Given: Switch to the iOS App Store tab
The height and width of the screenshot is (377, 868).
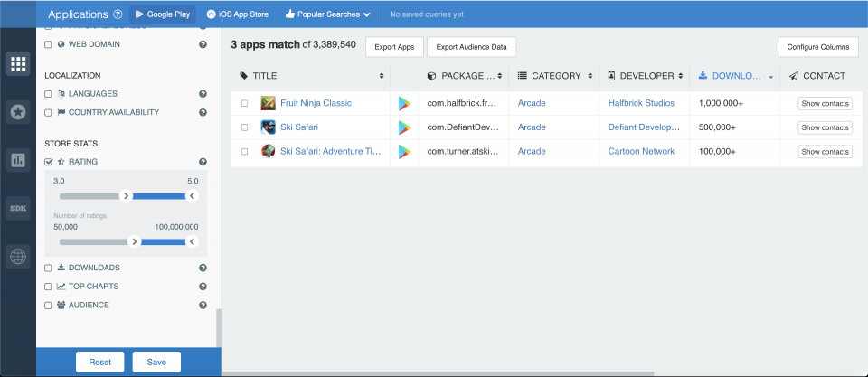Looking at the screenshot, I should pos(238,14).
